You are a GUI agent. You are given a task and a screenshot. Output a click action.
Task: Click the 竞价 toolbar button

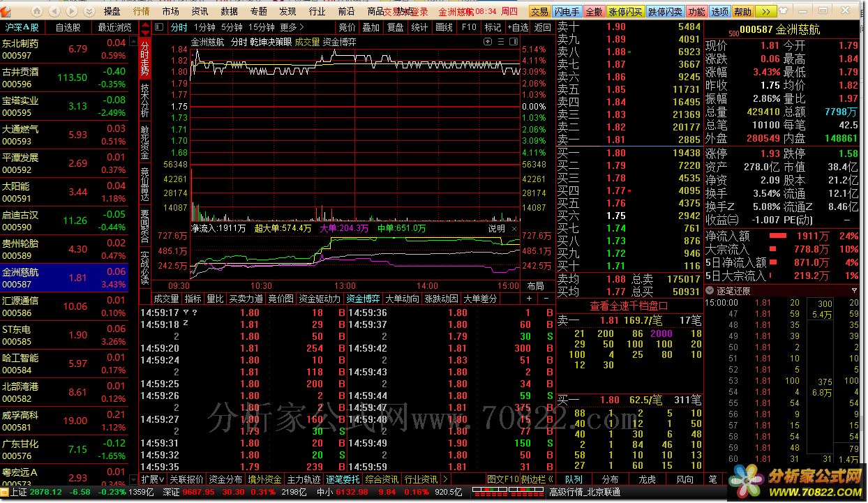pos(347,27)
